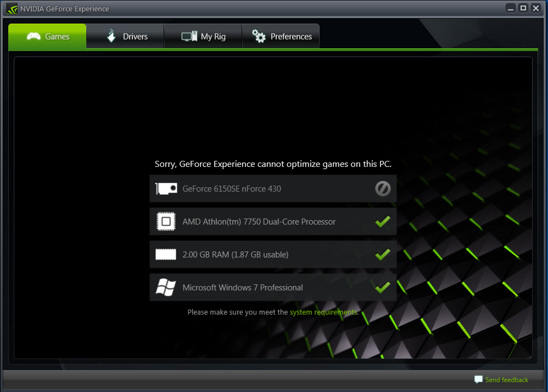Click the speech bubble icon beside Send feedback
The height and width of the screenshot is (392, 548).
478,379
